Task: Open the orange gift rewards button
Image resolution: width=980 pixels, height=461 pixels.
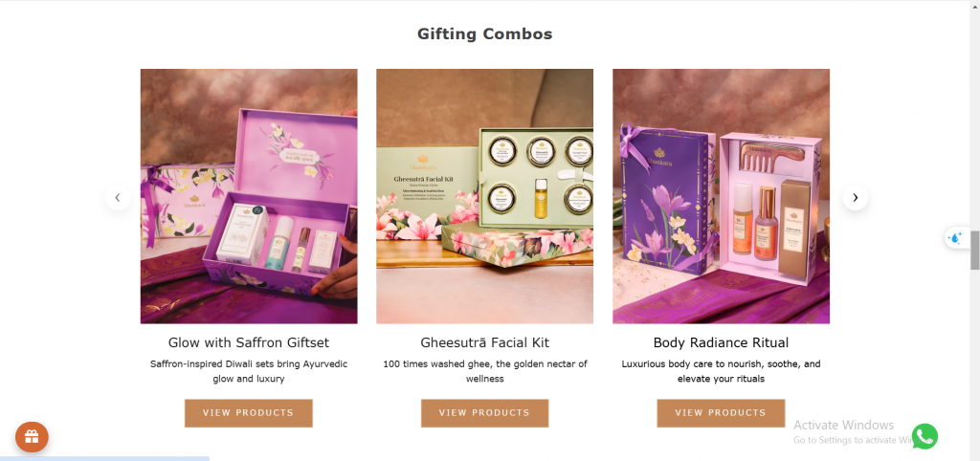Action: click(32, 436)
